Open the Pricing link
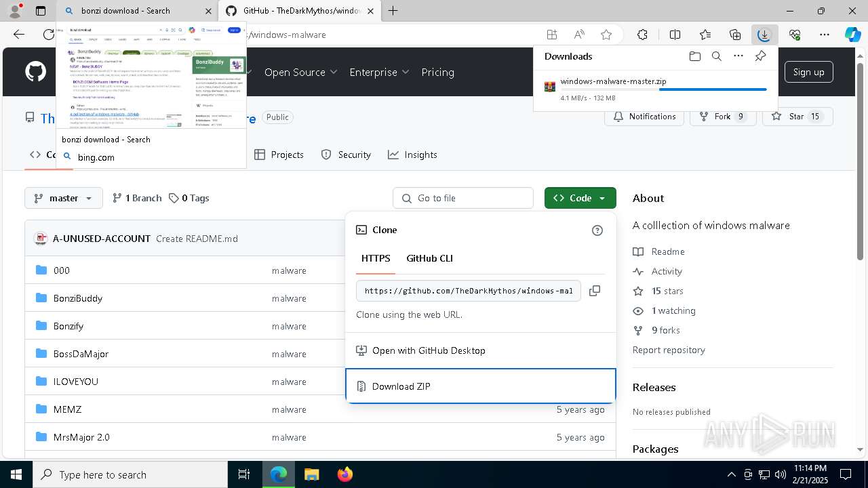868x488 pixels. 437,72
